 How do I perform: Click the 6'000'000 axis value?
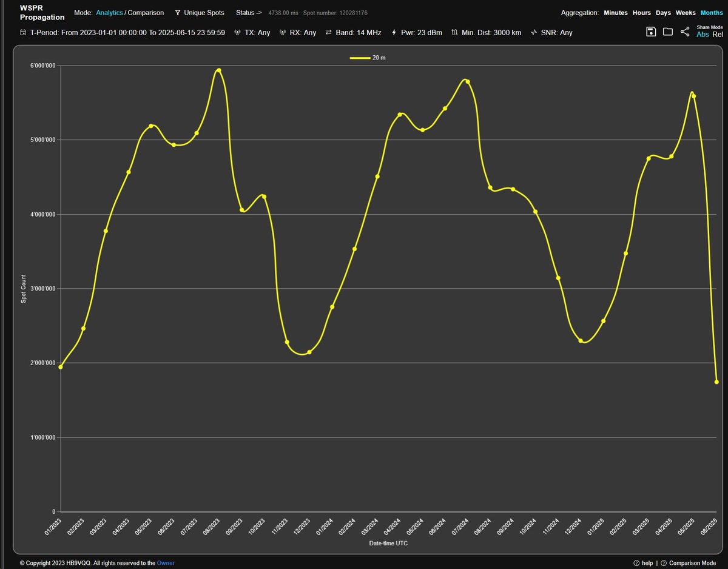click(42, 66)
